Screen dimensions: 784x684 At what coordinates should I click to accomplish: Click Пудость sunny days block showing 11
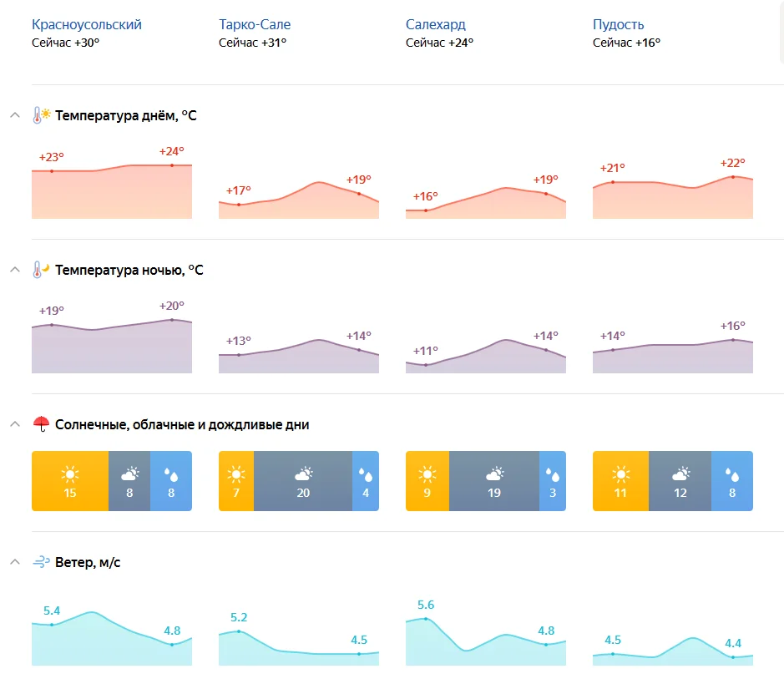[620, 481]
